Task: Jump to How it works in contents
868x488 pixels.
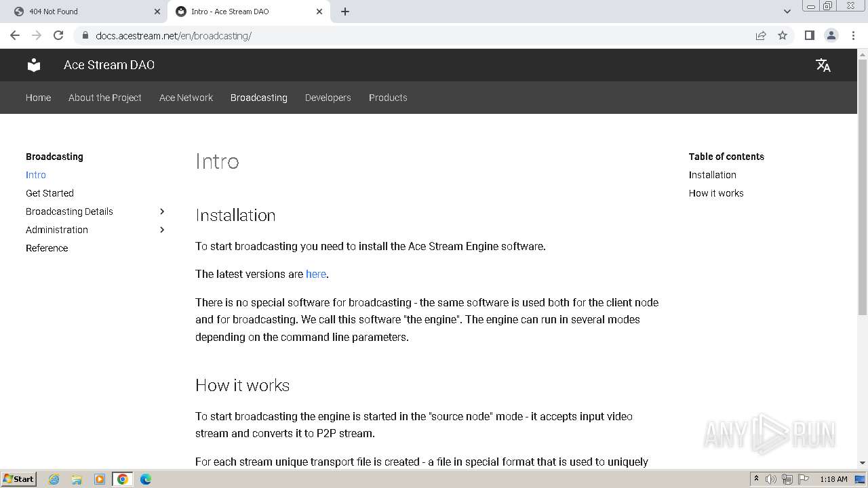Action: point(716,193)
